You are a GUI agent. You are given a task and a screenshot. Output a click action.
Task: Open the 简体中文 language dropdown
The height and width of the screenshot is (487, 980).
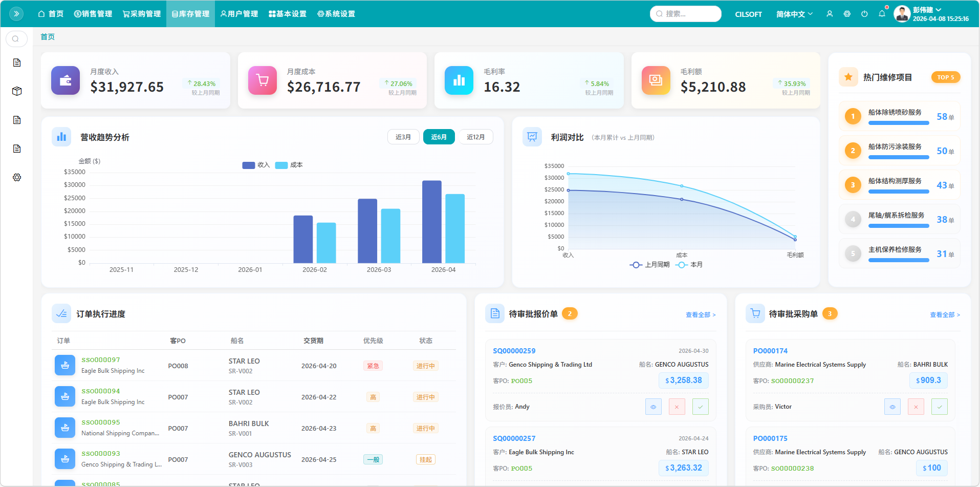(x=794, y=14)
